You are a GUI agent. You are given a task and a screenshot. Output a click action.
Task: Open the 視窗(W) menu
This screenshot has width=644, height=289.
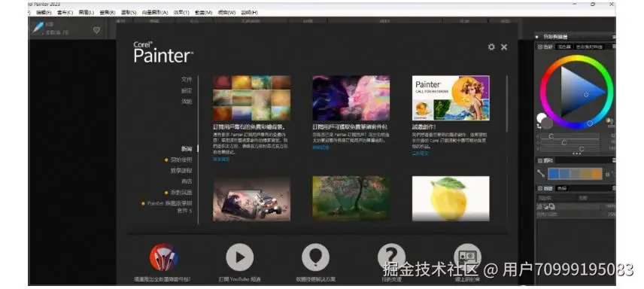(227, 12)
